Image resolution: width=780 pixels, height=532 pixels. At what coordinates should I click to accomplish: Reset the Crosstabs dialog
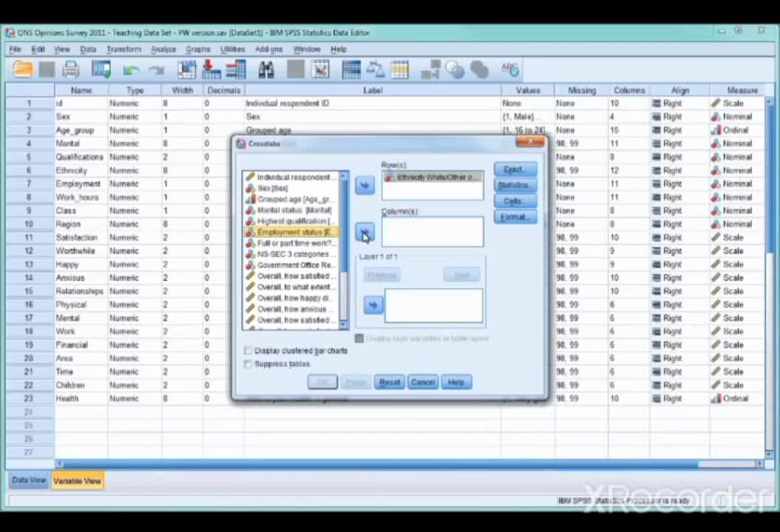[388, 382]
